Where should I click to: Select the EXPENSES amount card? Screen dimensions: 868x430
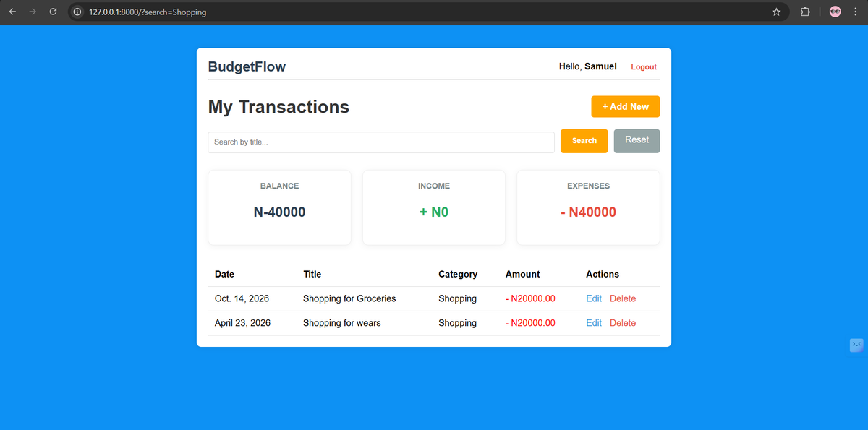point(588,212)
